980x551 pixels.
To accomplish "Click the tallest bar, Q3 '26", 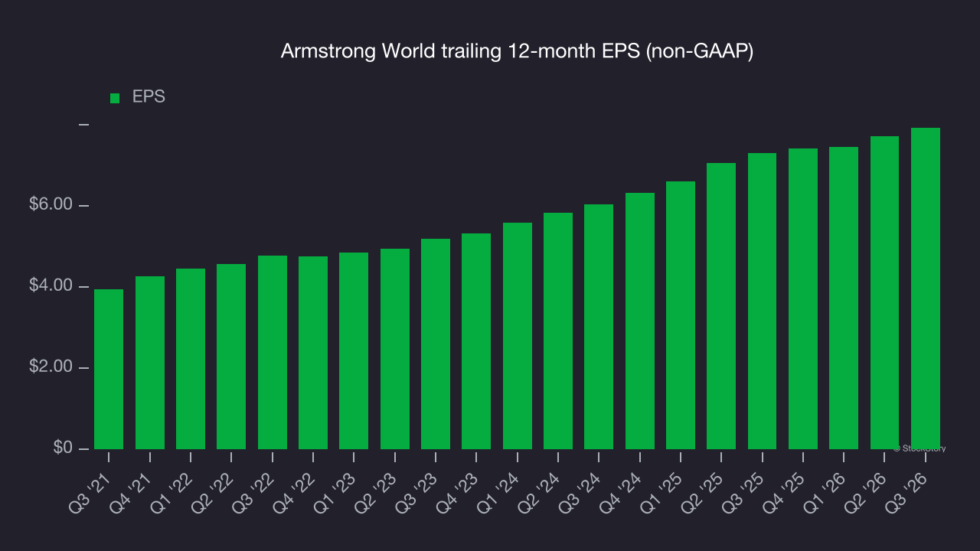I will pos(926,289).
